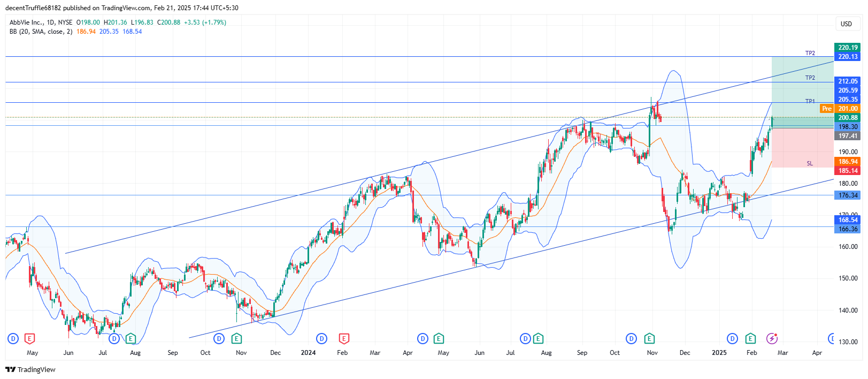Open the USD currency selector

pyautogui.click(x=846, y=24)
